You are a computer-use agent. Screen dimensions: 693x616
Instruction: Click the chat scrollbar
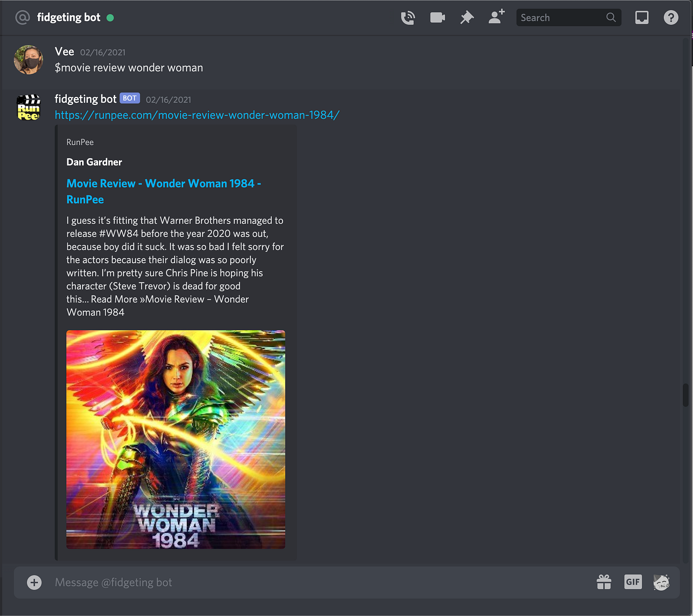click(x=687, y=396)
